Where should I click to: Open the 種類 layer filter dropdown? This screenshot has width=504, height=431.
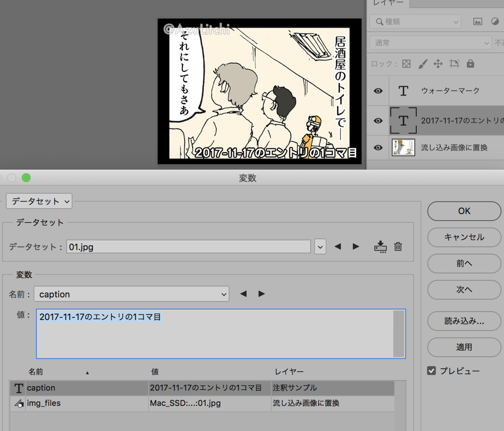tap(415, 21)
